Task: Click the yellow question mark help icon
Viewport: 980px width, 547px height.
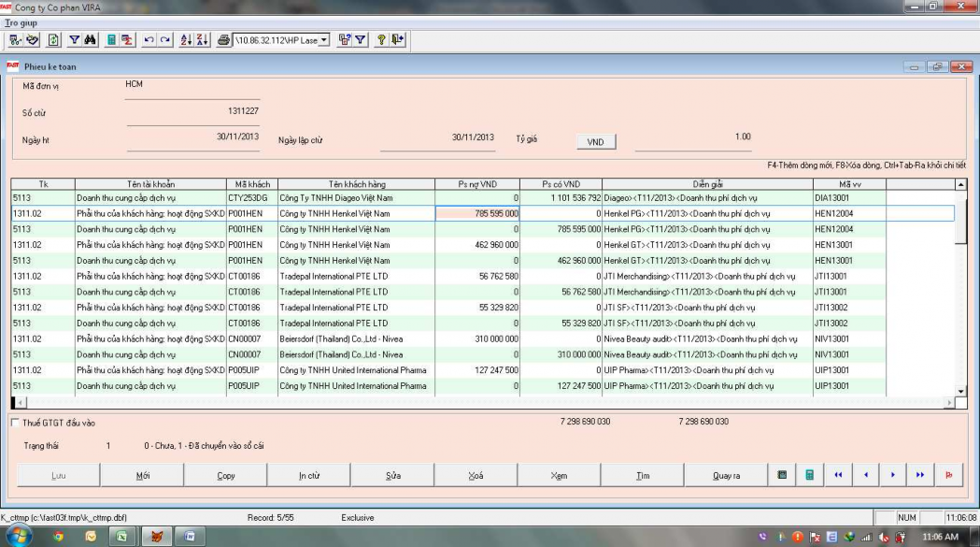Action: [x=381, y=40]
